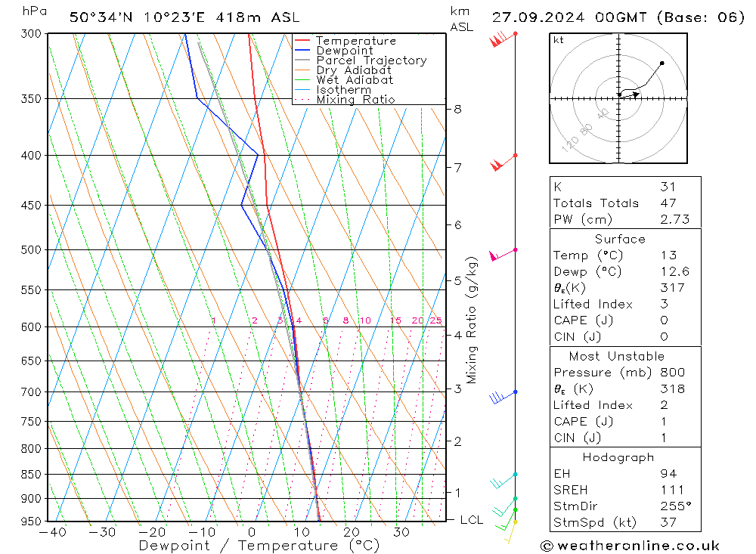The height and width of the screenshot is (554, 756).
Task: Click the 950 hPa pressure label
Action: coord(31,522)
